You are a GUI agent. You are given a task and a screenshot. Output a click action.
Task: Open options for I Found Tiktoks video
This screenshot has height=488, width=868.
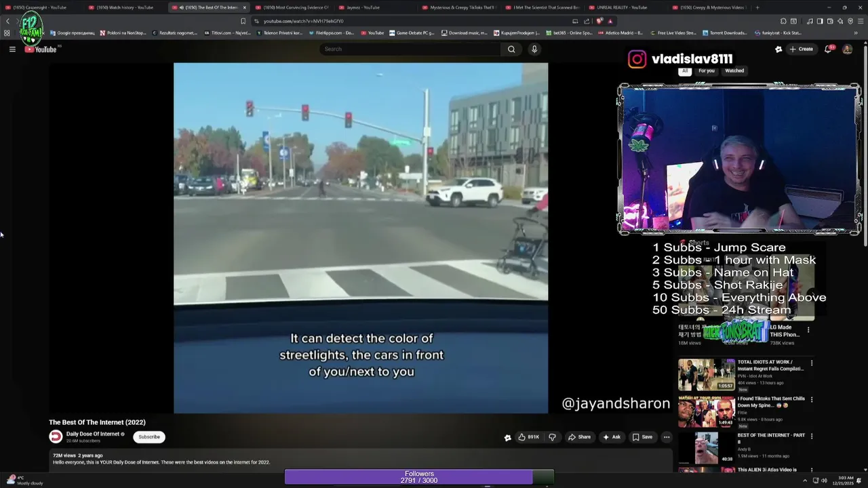pyautogui.click(x=812, y=400)
